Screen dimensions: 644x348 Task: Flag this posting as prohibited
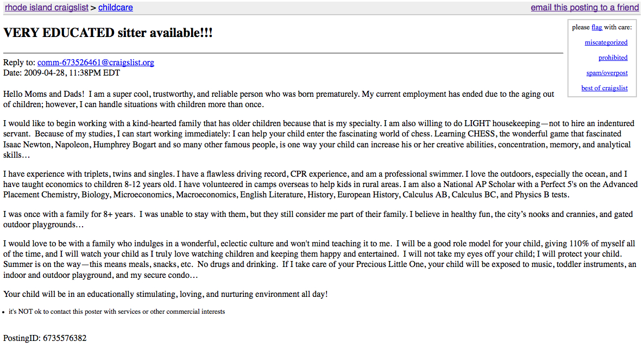click(x=613, y=58)
